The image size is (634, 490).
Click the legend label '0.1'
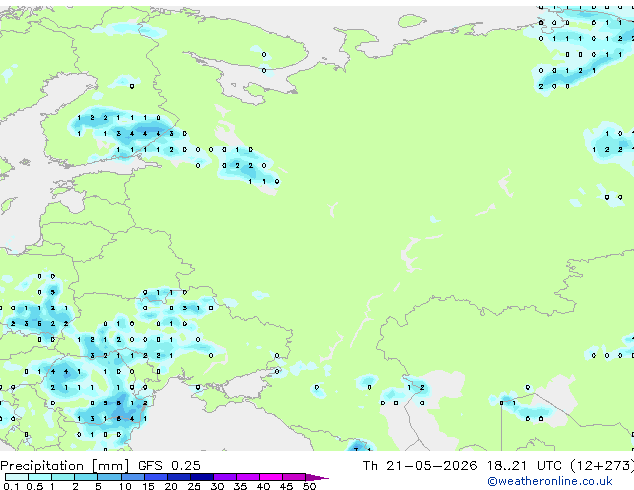point(11,486)
